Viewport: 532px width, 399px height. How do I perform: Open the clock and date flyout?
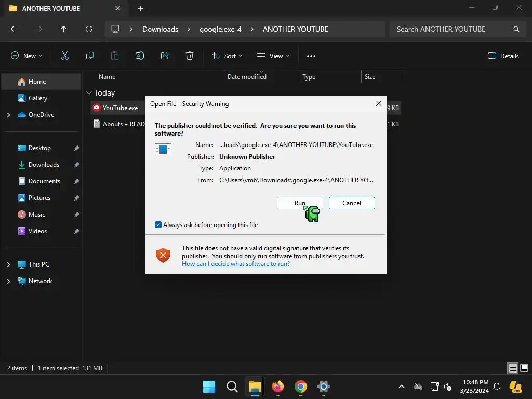[x=474, y=387]
